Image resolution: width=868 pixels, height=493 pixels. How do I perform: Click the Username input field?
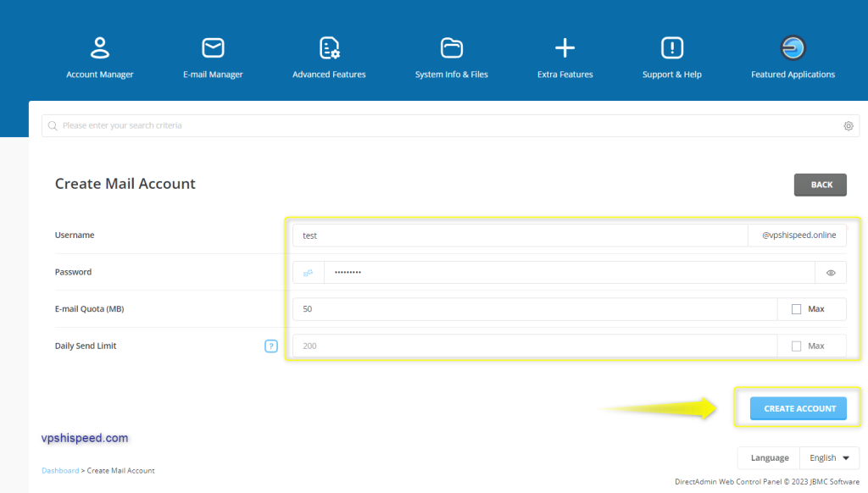(519, 235)
